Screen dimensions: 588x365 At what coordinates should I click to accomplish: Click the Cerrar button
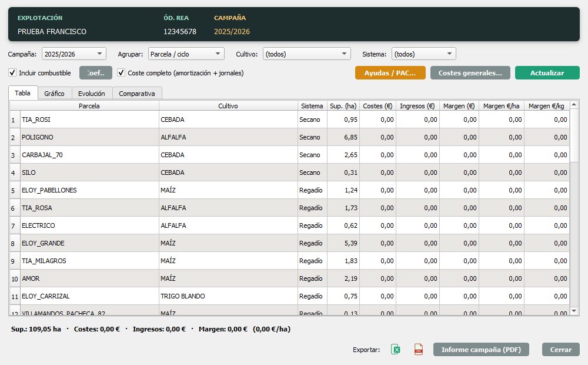click(560, 350)
